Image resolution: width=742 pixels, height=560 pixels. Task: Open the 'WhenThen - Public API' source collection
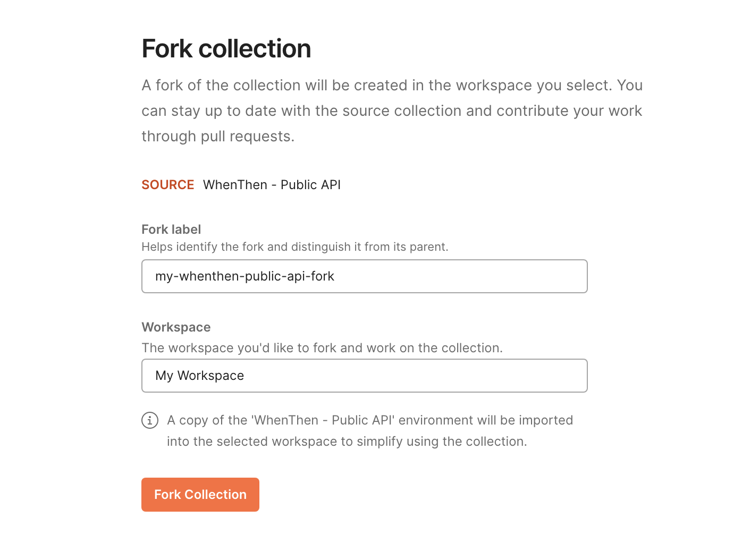click(271, 184)
